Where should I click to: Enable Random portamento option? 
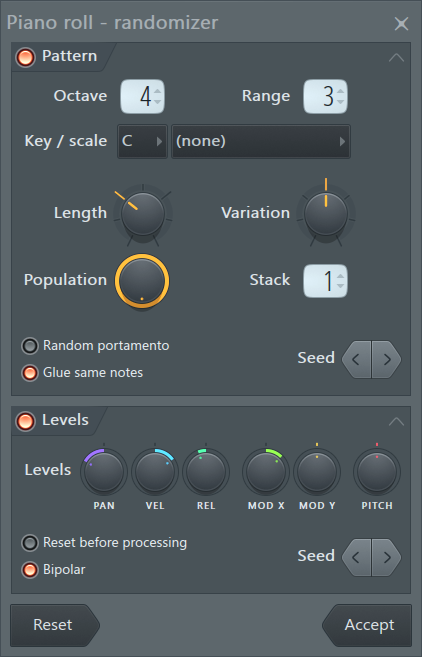[x=30, y=346]
